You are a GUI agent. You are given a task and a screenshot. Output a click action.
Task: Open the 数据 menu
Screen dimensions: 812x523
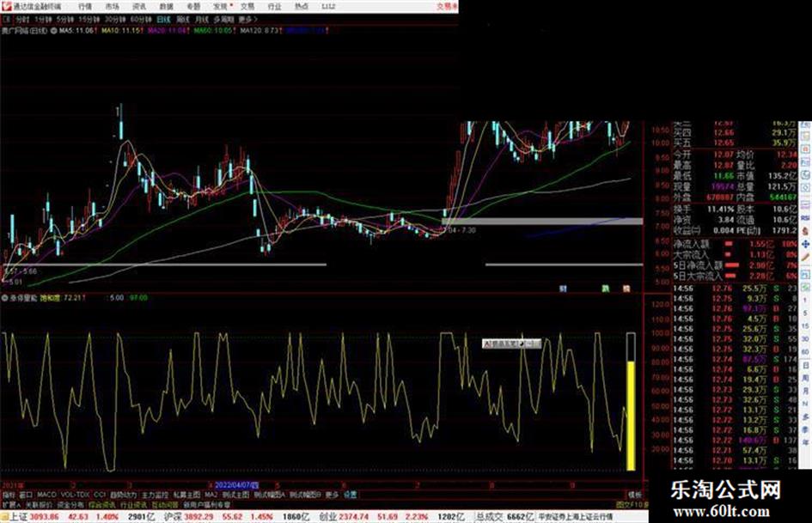click(166, 7)
